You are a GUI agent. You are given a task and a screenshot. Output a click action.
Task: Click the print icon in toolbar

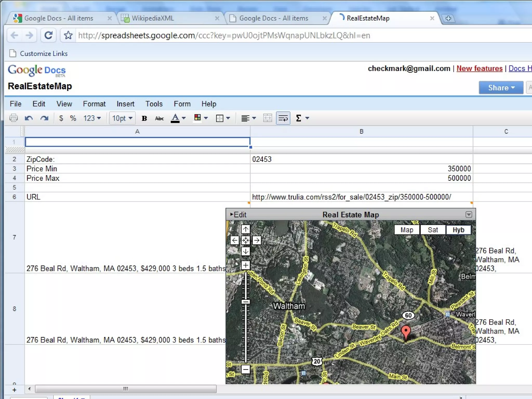pyautogui.click(x=14, y=118)
